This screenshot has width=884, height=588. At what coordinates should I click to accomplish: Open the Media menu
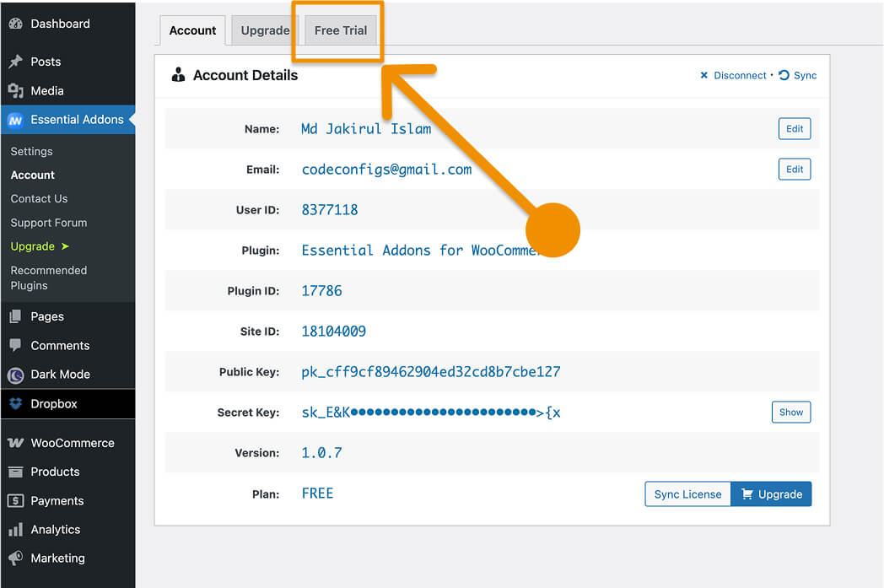pyautogui.click(x=67, y=91)
